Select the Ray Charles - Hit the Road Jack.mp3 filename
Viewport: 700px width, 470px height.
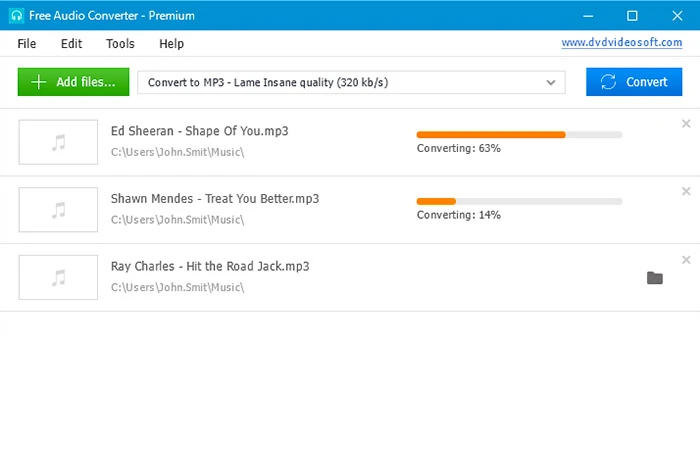[210, 267]
